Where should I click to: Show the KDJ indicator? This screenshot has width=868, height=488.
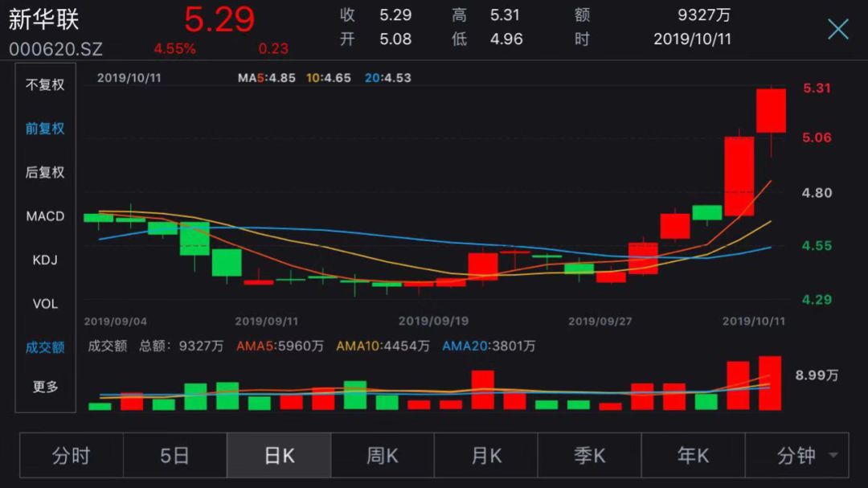[45, 260]
